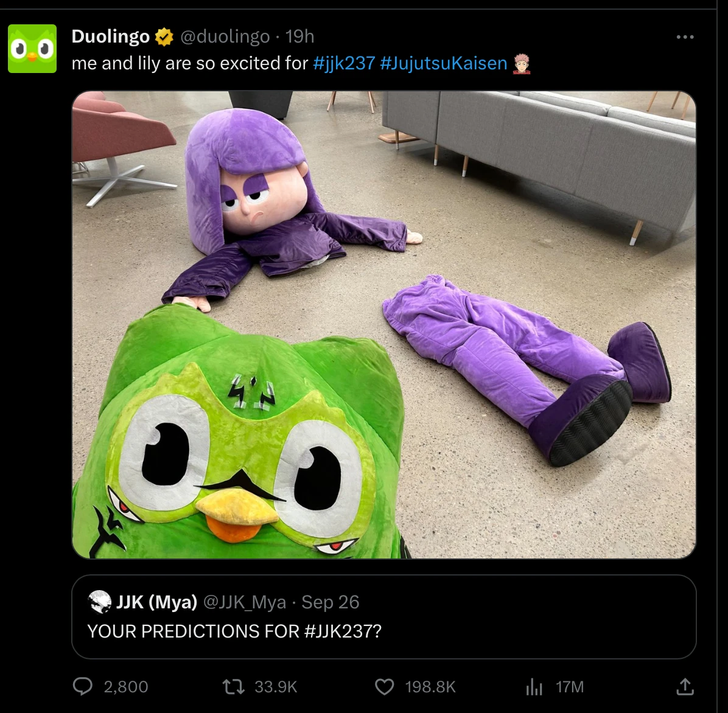Screen dimensions: 728x713
Task: Click the 33.9K retweet count
Action: point(275,687)
